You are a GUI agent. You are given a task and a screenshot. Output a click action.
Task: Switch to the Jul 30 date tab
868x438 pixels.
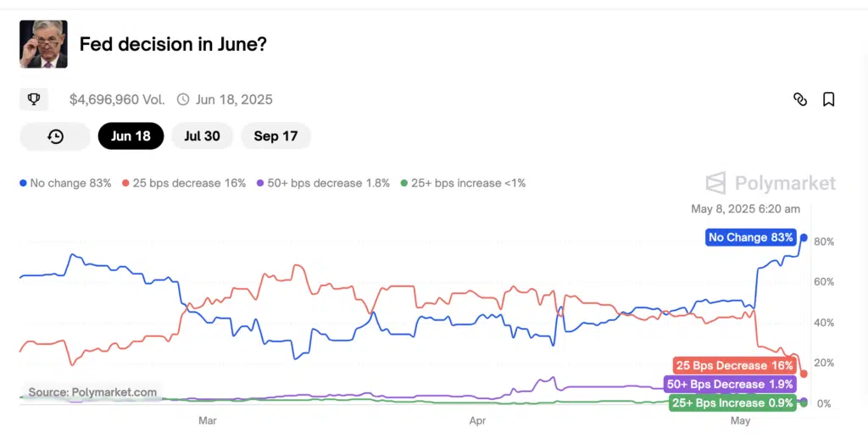pos(202,136)
